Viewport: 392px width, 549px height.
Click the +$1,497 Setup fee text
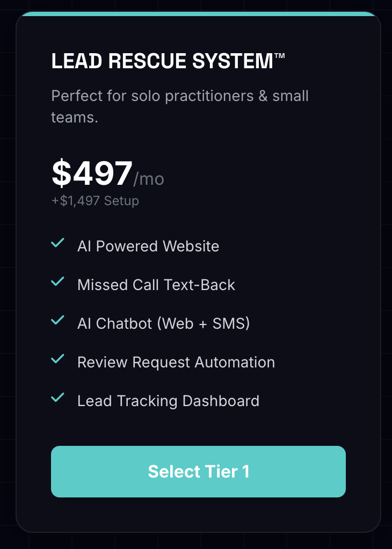[x=95, y=201]
